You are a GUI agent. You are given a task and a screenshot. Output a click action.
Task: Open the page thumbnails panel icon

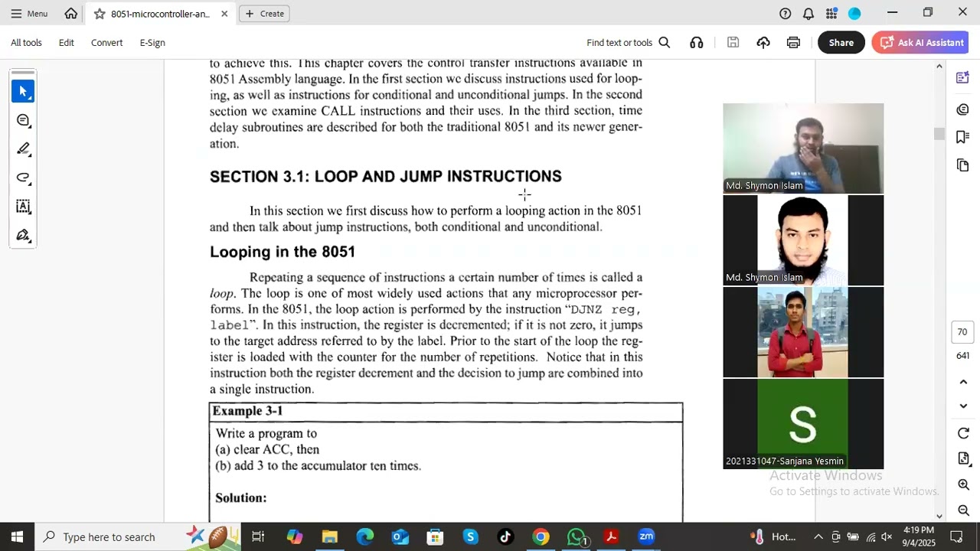pos(963,165)
